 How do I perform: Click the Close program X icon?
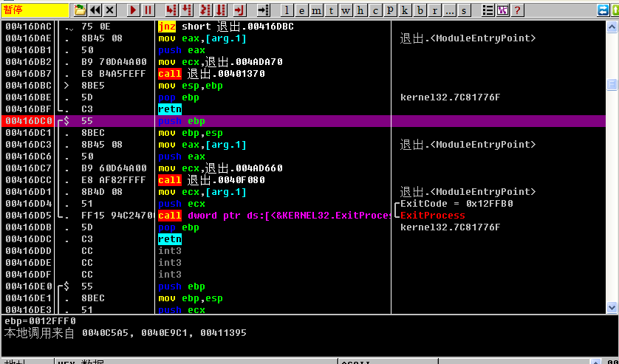[110, 10]
